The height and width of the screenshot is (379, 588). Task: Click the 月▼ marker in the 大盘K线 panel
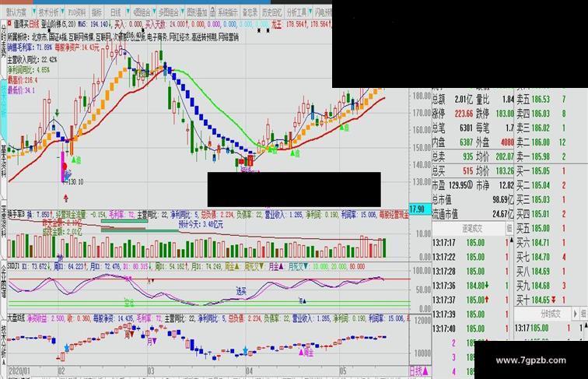click(152, 342)
